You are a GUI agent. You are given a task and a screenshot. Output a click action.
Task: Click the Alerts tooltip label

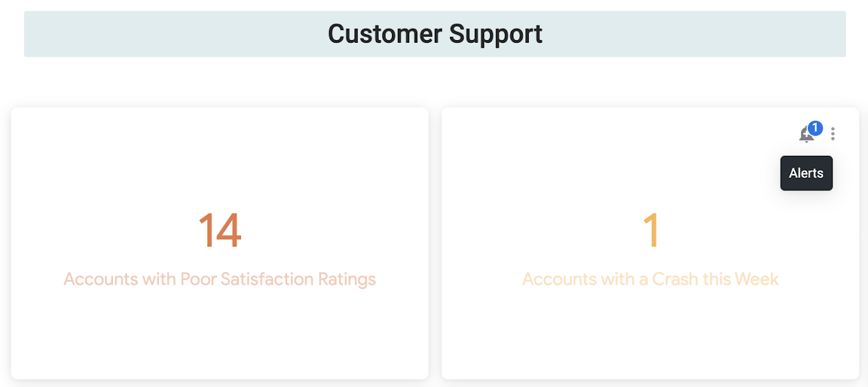tap(806, 172)
